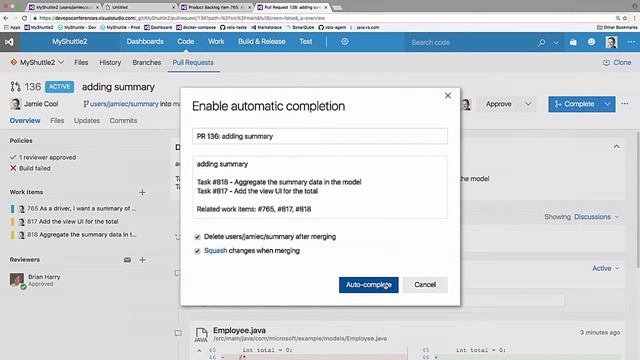The height and width of the screenshot is (360, 640).
Task: Open the Work hub
Action: [216, 42]
